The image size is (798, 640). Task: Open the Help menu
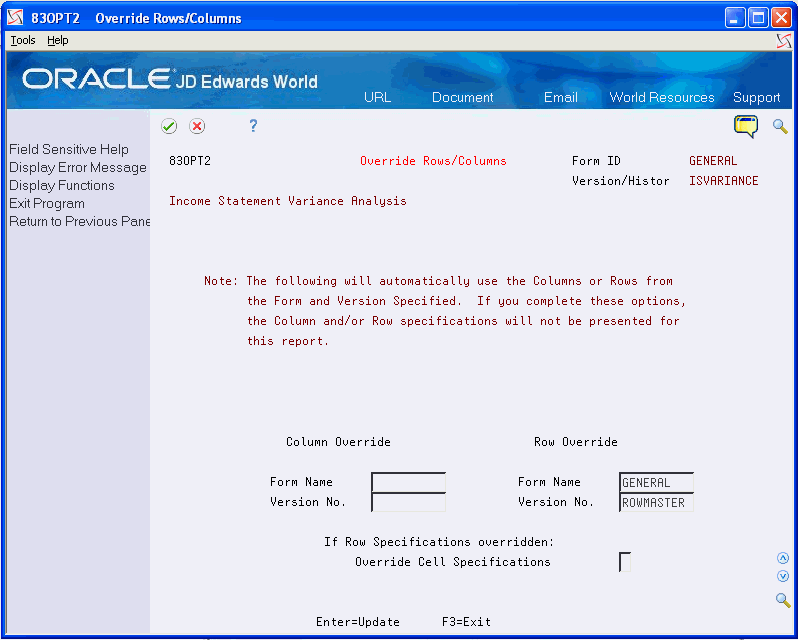(58, 40)
